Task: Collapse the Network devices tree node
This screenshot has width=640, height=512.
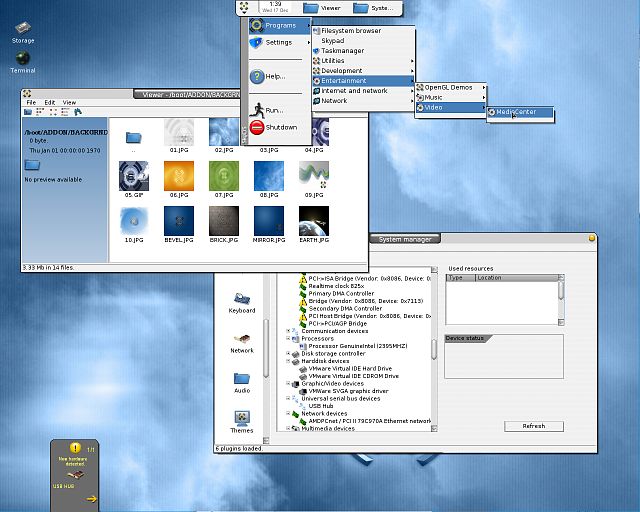Action: pos(288,413)
